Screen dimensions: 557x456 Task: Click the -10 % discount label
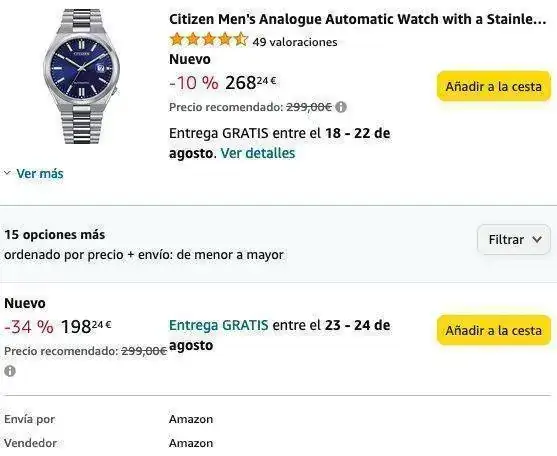(194, 83)
